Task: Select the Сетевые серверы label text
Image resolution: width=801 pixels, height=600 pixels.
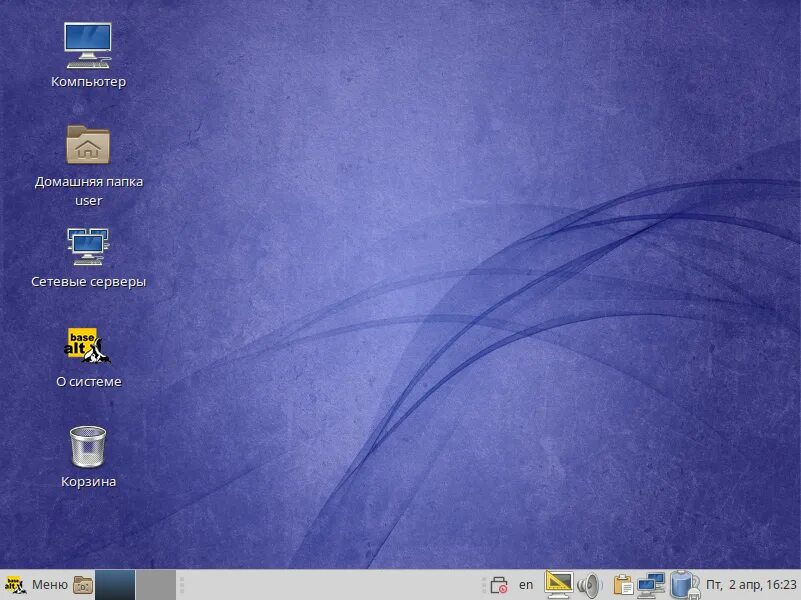Action: point(88,282)
